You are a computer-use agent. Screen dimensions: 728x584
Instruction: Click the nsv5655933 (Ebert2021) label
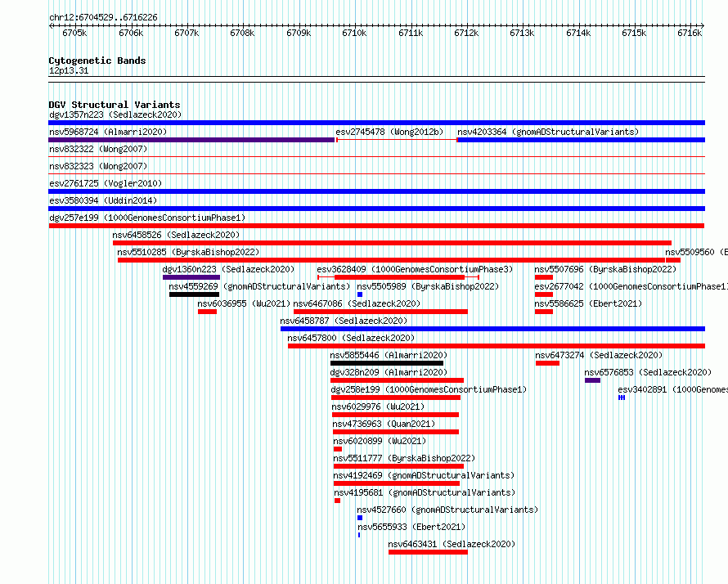coord(411,527)
